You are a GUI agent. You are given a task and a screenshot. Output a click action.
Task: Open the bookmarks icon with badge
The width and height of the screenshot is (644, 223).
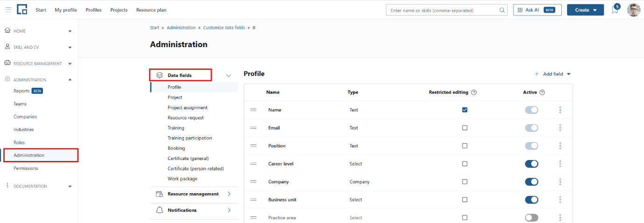pos(615,9)
